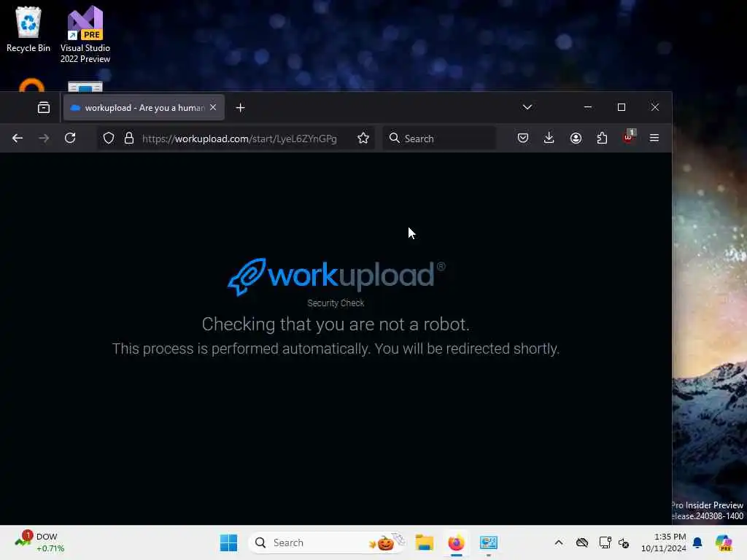Click the cloud sync tray icon
This screenshot has height=560, width=747.
click(581, 542)
